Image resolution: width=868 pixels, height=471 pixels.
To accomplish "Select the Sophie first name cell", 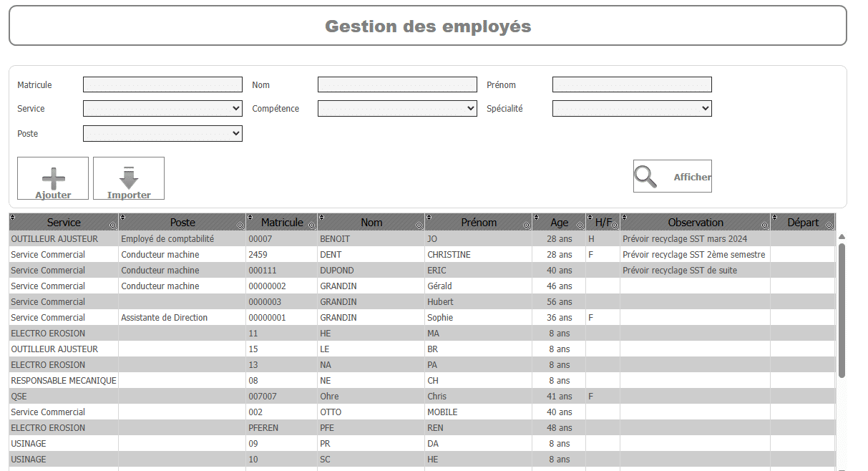I will 479,318.
